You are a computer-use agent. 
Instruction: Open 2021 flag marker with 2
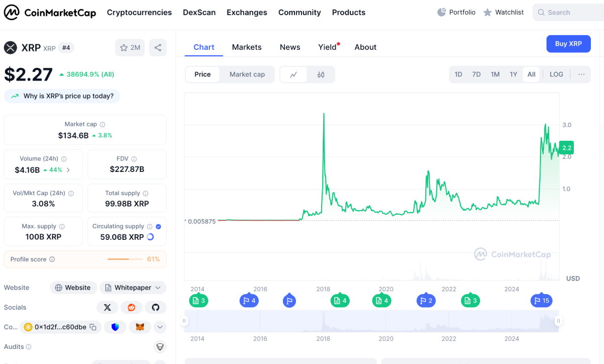pyautogui.click(x=426, y=301)
